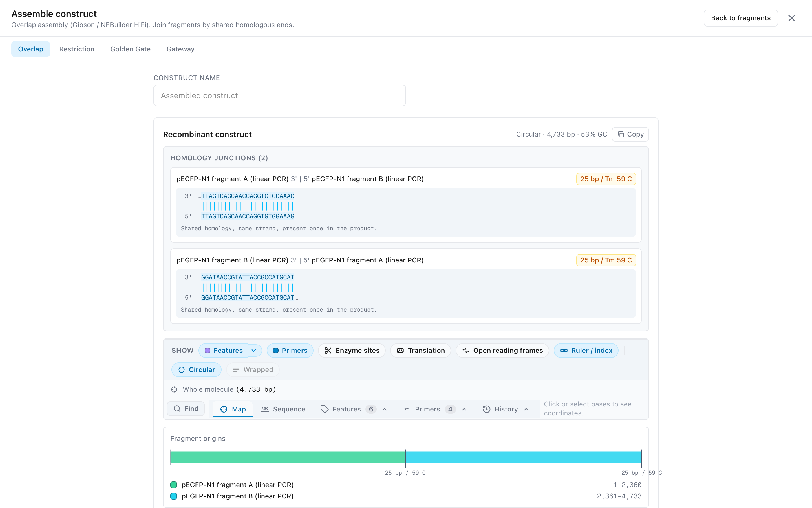Click the junction marker between fragments A and B

405,458
